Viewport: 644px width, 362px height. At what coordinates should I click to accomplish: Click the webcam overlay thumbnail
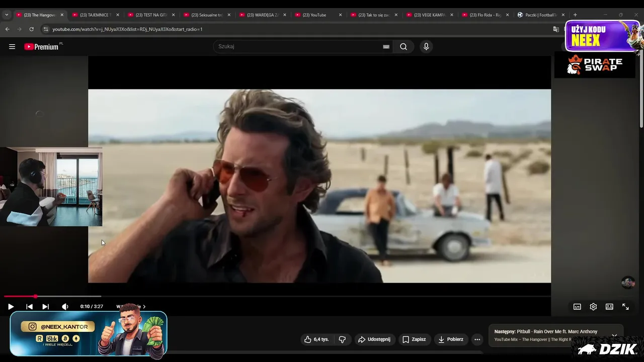point(51,187)
